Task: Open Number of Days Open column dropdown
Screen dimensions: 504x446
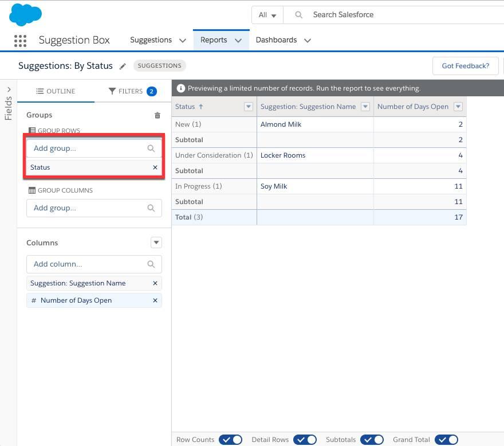Action: (x=458, y=107)
